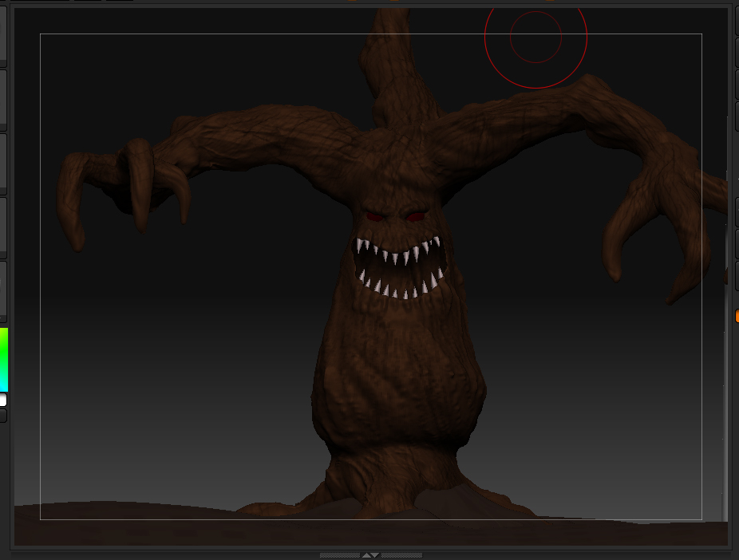
Task: Click the dotted grip right of the arrows
Action: pyautogui.click(x=401, y=555)
